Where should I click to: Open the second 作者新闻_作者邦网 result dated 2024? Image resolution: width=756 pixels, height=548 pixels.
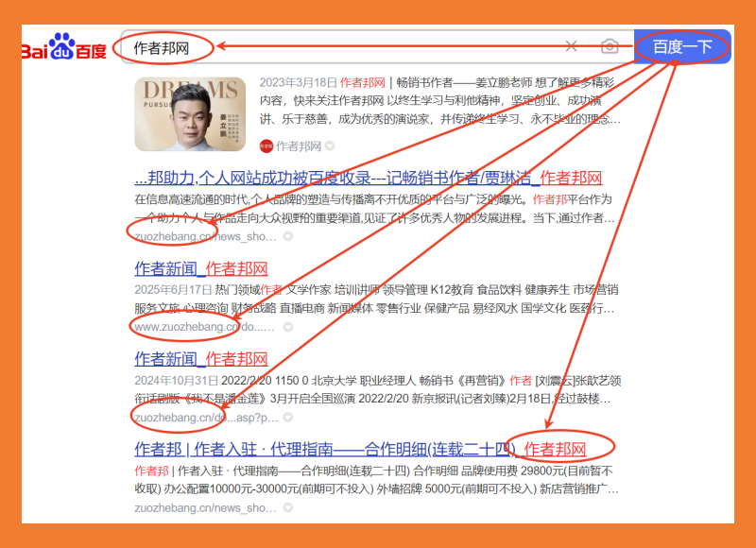[200, 359]
